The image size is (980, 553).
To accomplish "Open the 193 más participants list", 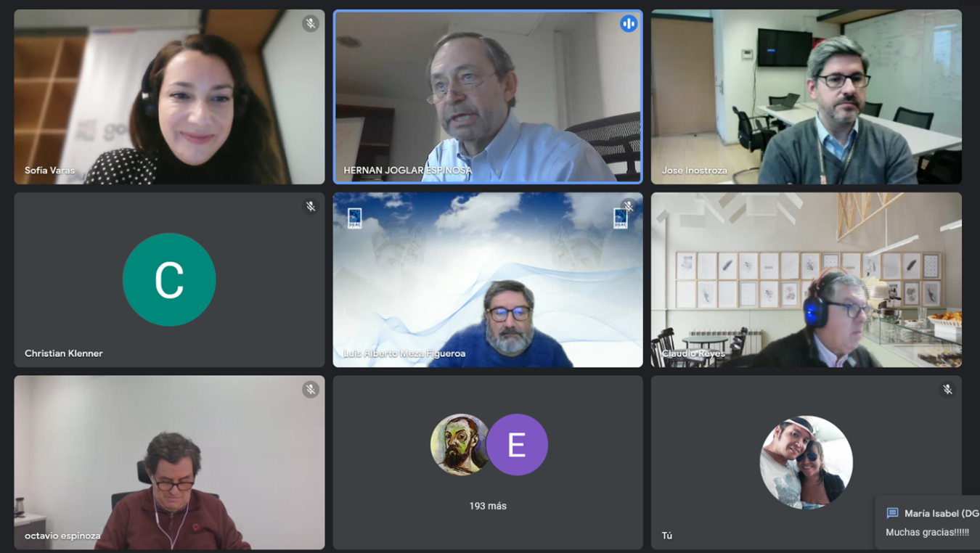I will coord(488,506).
